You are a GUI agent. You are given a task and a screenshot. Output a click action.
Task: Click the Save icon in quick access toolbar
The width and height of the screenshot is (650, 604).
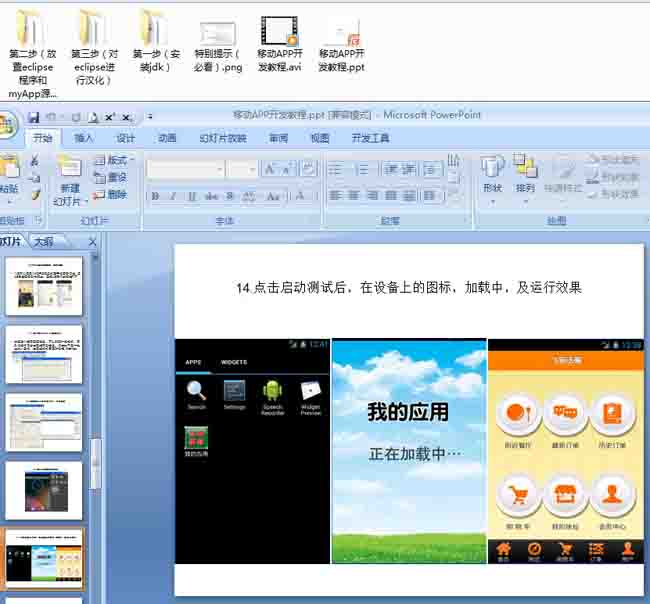(x=34, y=117)
